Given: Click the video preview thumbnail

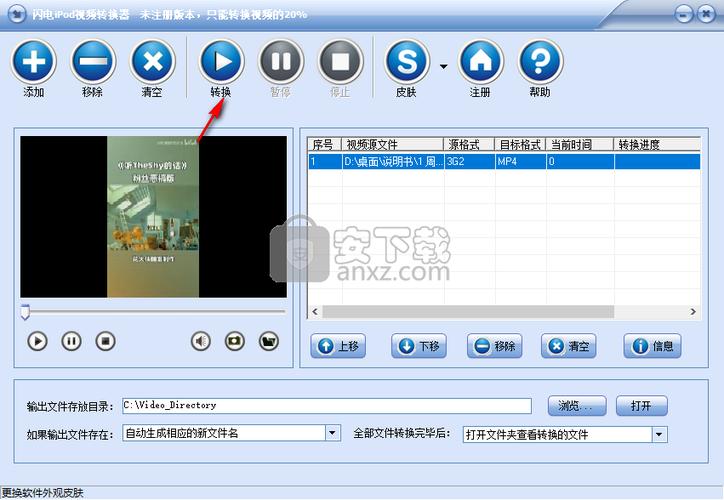Looking at the screenshot, I should point(153,217).
